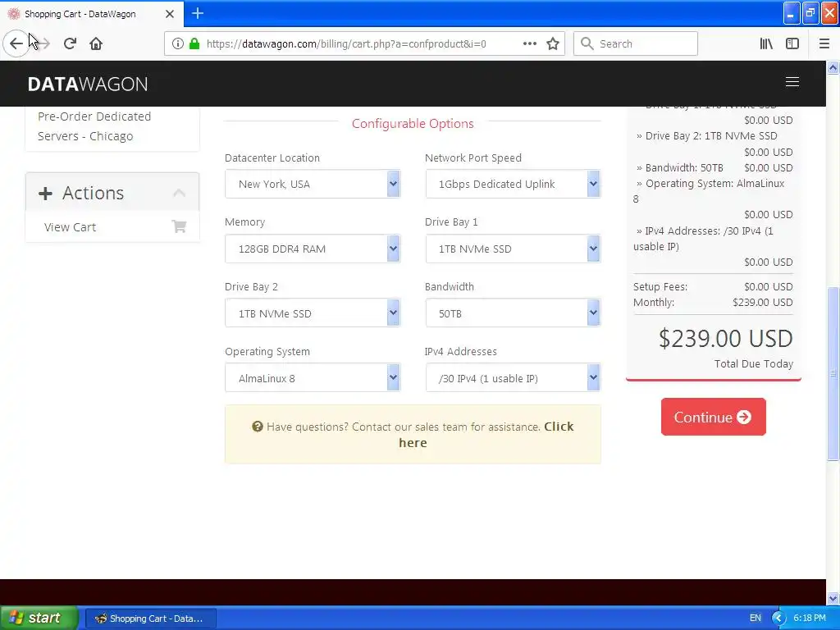Viewport: 840px width, 630px height.
Task: Open Pre-Order Dedicated Servers - Chicago link
Action: [x=94, y=126]
